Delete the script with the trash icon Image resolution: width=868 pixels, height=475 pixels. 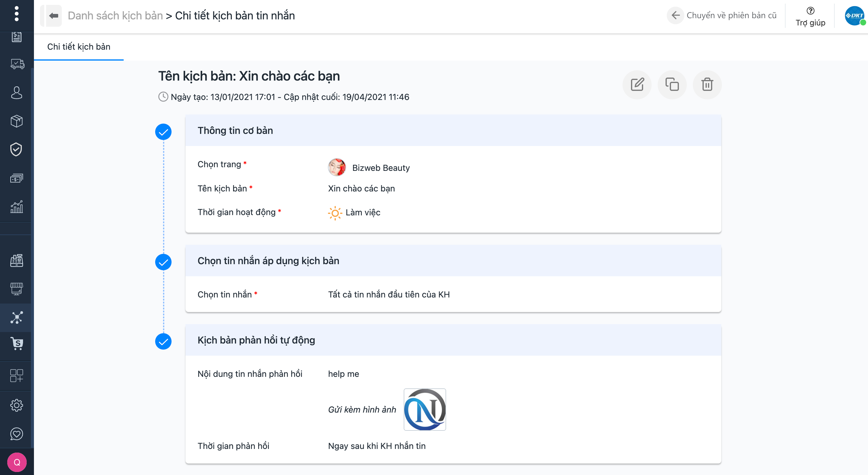[707, 85]
